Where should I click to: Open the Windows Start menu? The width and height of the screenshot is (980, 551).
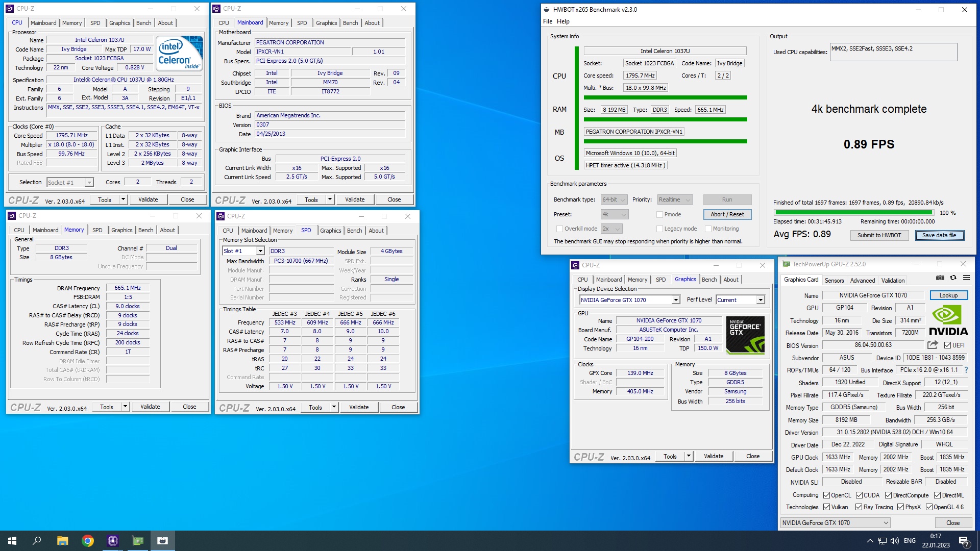pyautogui.click(x=12, y=541)
